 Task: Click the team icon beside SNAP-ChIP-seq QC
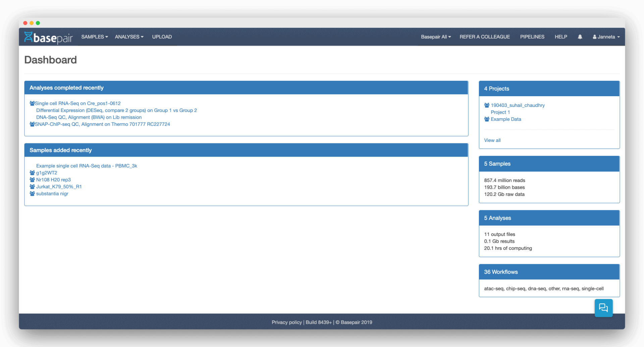[32, 124]
